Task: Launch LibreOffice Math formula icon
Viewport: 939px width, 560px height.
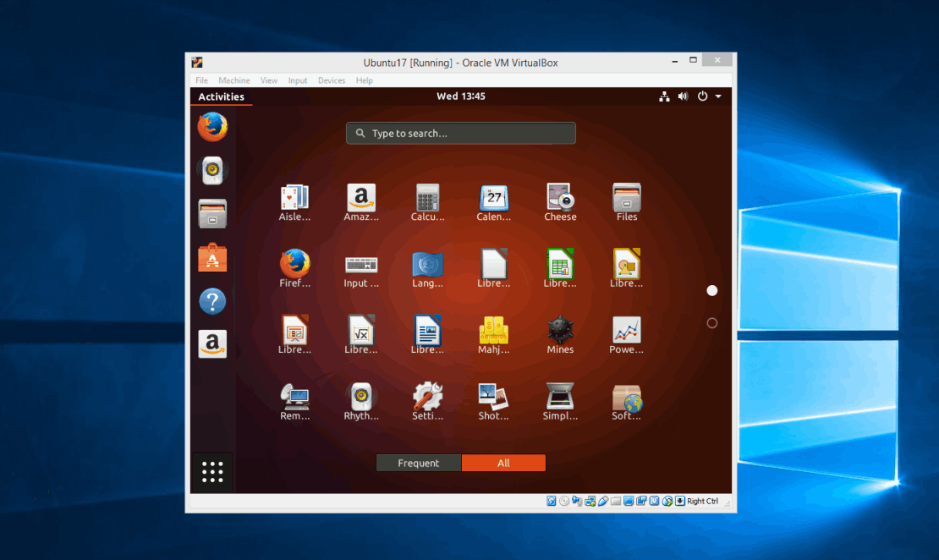Action: pyautogui.click(x=361, y=335)
